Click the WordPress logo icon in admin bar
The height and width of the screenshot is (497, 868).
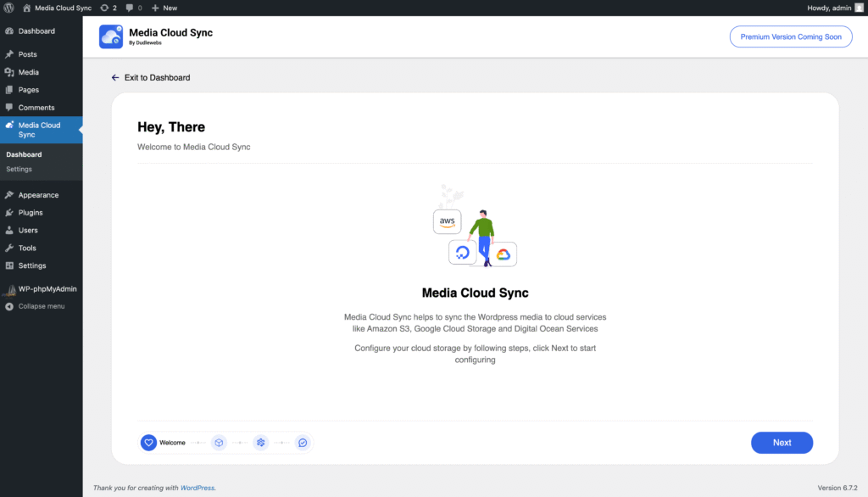point(8,8)
